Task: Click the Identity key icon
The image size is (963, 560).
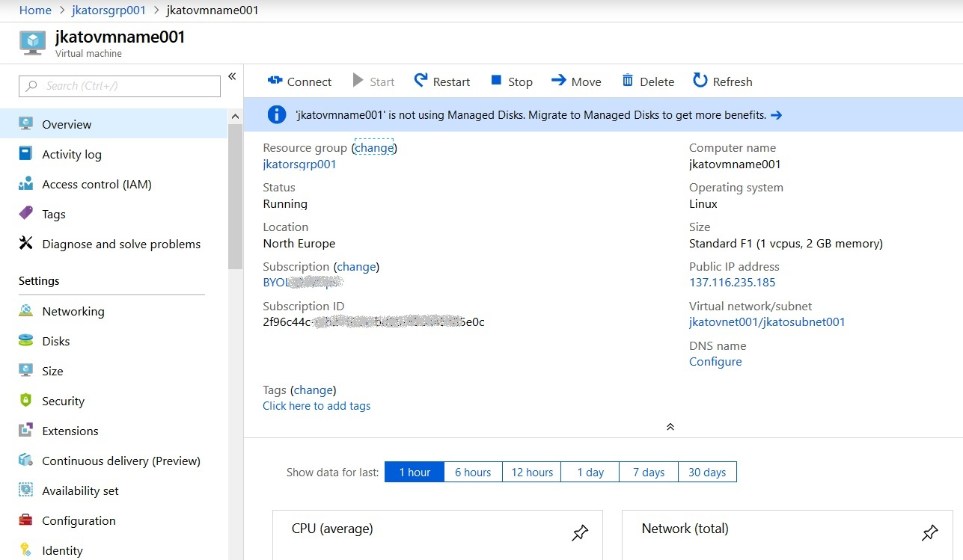Action: coord(26,550)
